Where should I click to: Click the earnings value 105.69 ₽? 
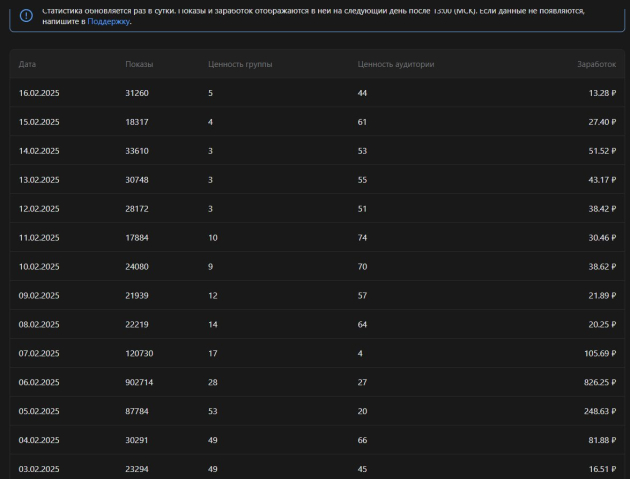[x=600, y=354]
